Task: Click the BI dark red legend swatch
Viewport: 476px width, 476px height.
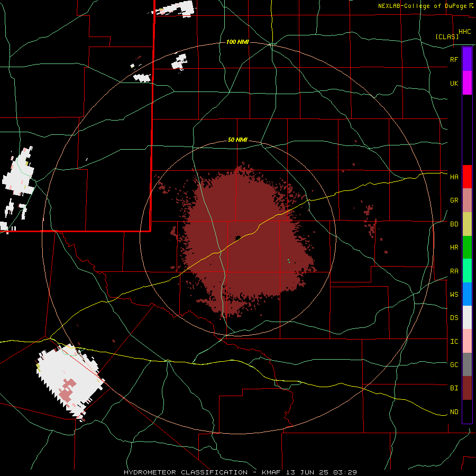Action: point(467,388)
